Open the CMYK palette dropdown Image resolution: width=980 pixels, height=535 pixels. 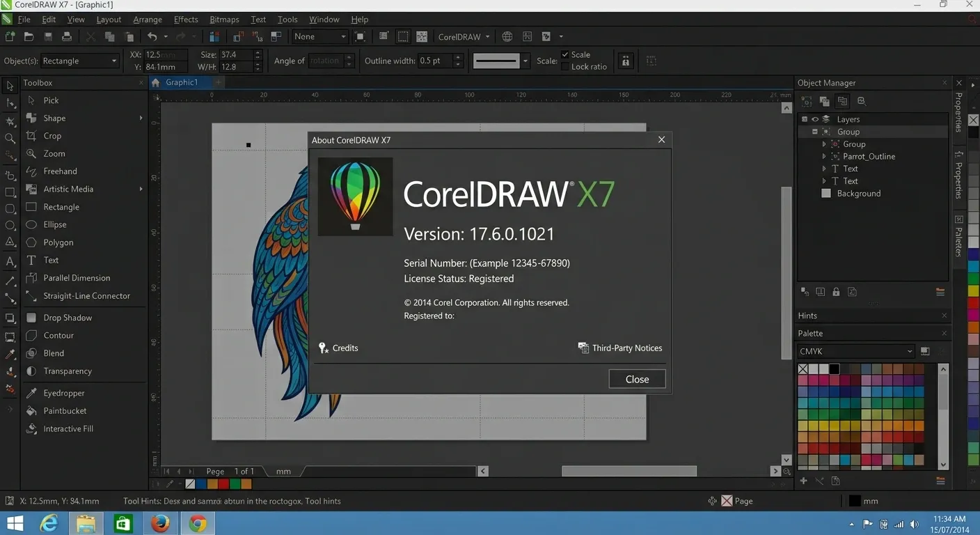tap(855, 351)
